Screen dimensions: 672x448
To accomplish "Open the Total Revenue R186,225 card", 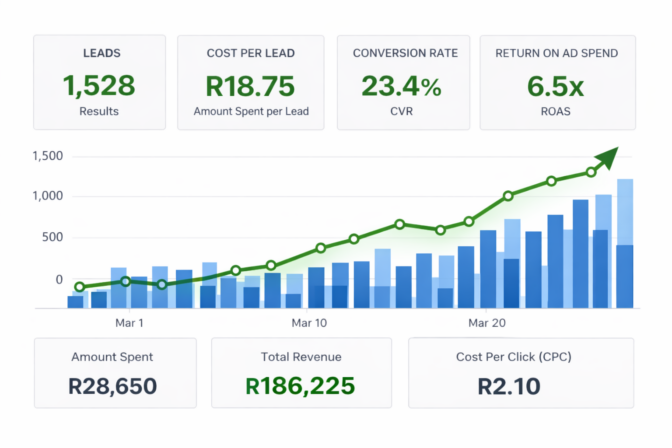I will point(301,373).
